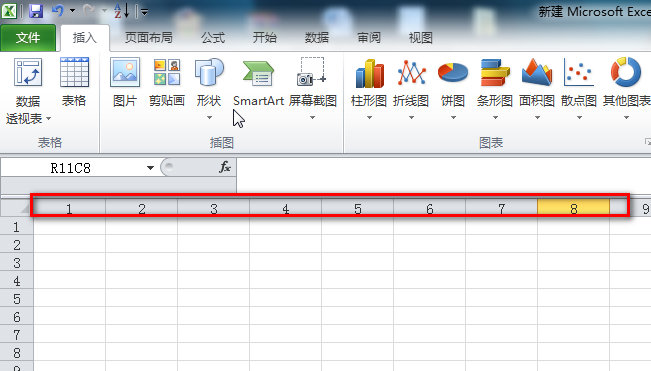Image resolution: width=651 pixels, height=371 pixels.
Task: Click the Excel application icon
Action: click(x=9, y=11)
